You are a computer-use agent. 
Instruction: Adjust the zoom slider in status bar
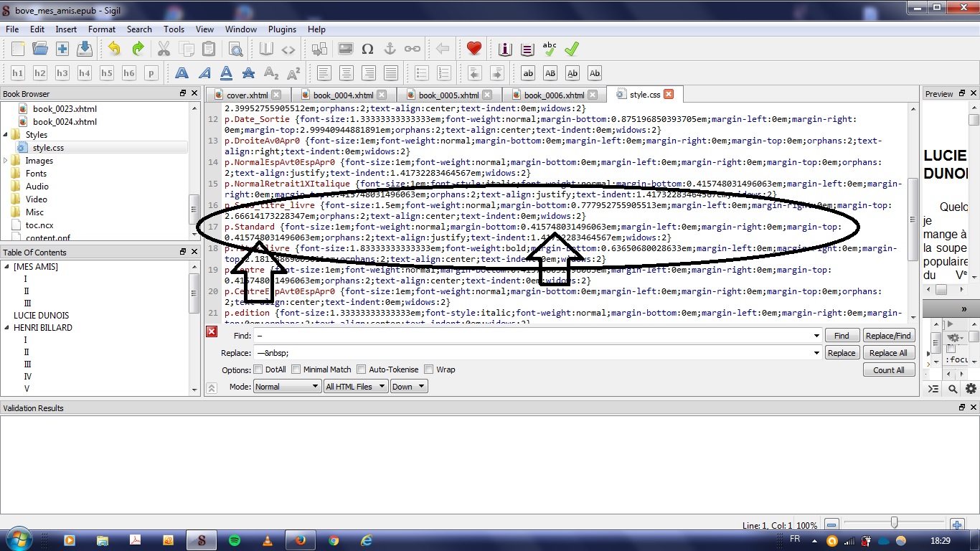pyautogui.click(x=894, y=523)
